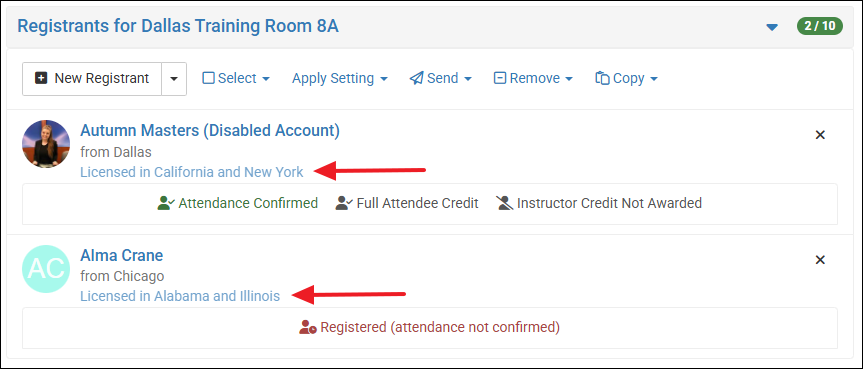The height and width of the screenshot is (369, 863).
Task: Toggle Instructor Credit Not Awarded status
Action: pyautogui.click(x=598, y=203)
